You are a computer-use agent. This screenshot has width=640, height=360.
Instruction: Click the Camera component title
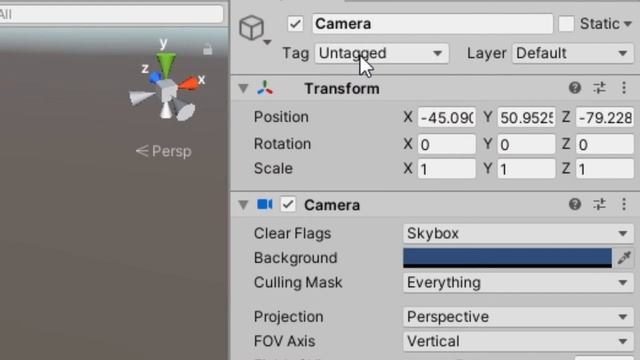(332, 205)
